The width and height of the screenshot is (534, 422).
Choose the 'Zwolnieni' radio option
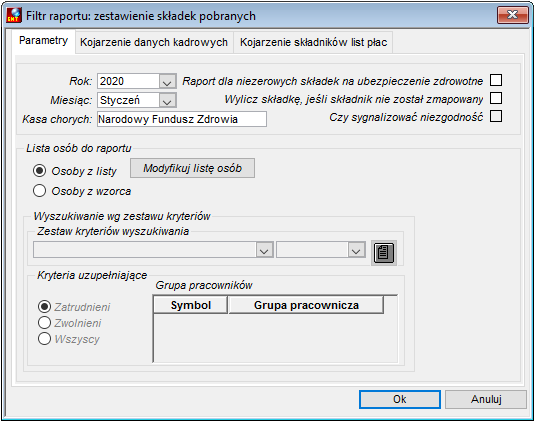44,323
